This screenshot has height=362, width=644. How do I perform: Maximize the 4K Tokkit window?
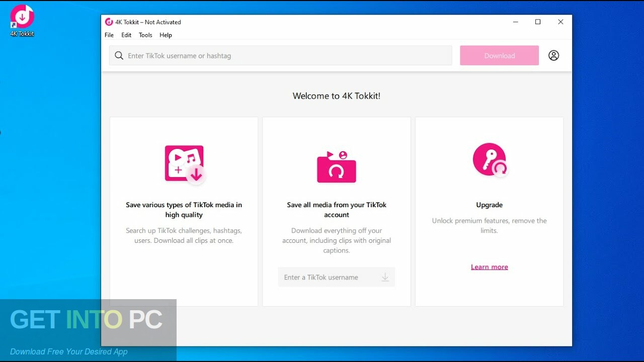pyautogui.click(x=538, y=22)
